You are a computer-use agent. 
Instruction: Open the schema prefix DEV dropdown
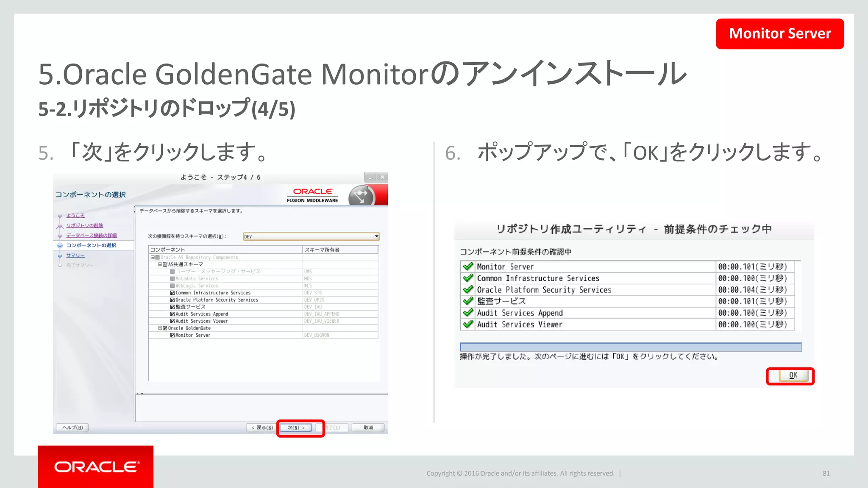312,236
